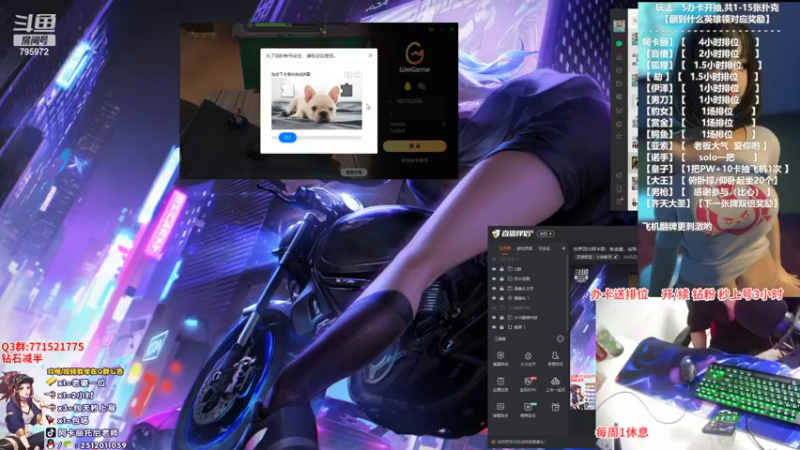800x450 pixels.
Task: Open the stopwatch tool in the toolbox
Action: point(528,356)
